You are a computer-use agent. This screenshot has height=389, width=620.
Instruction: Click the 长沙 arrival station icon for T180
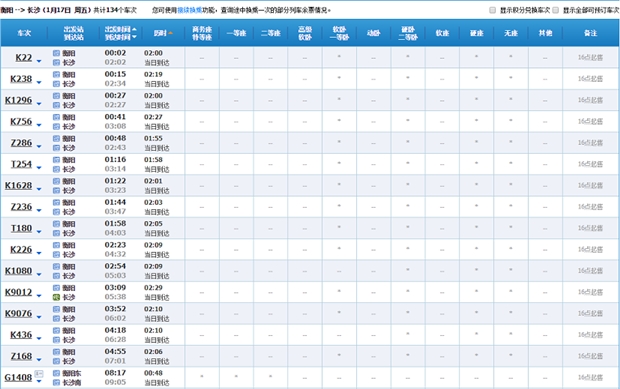pos(56,233)
